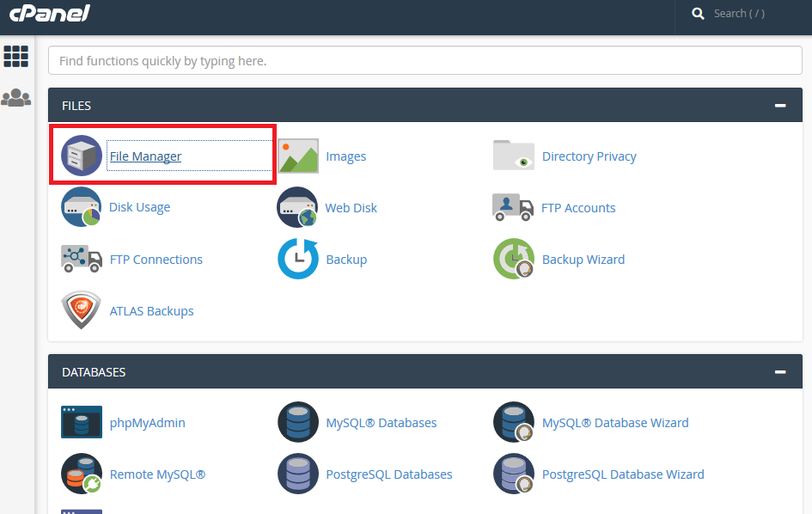The height and width of the screenshot is (514, 812).
Task: Click the Disk Usage icon
Action: coord(82,207)
